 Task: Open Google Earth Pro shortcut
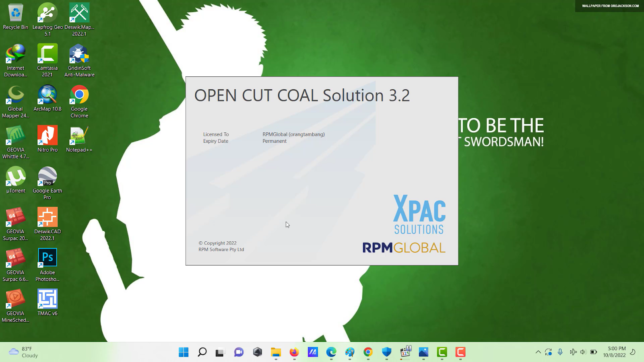(x=47, y=183)
